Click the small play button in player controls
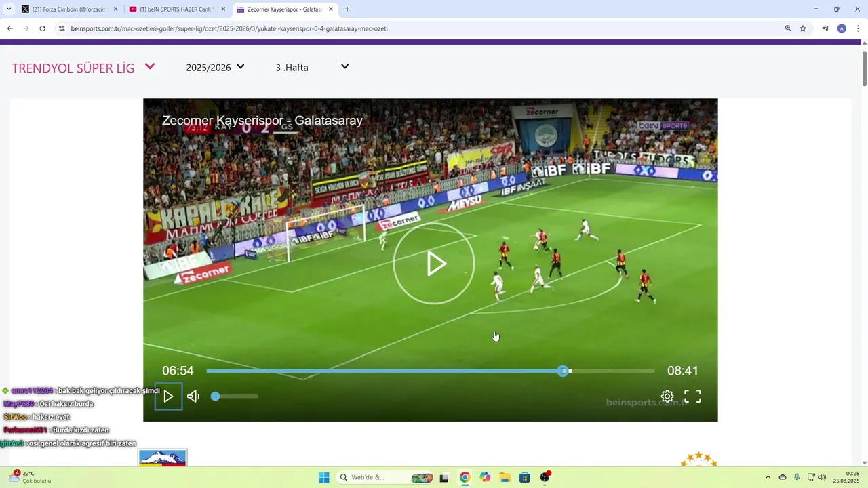 click(x=168, y=396)
